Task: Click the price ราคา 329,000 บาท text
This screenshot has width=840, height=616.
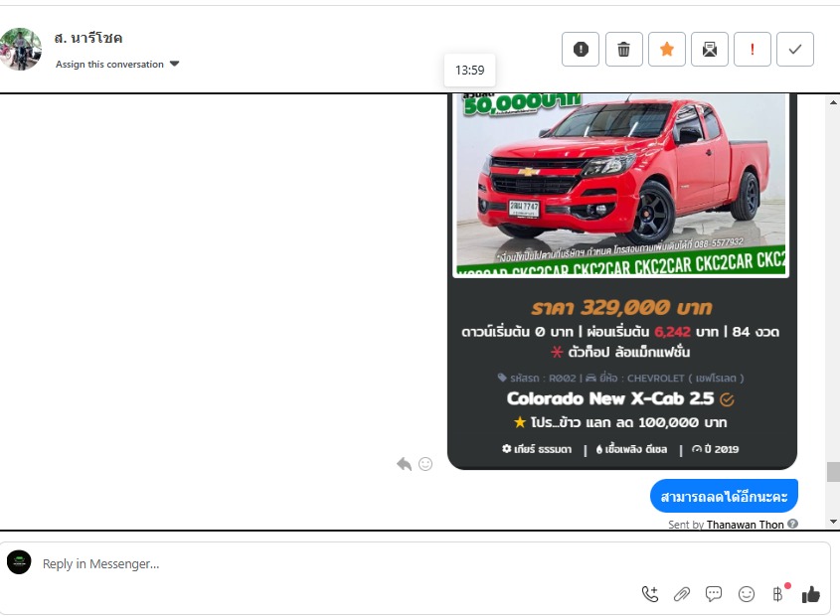Action: (x=621, y=307)
